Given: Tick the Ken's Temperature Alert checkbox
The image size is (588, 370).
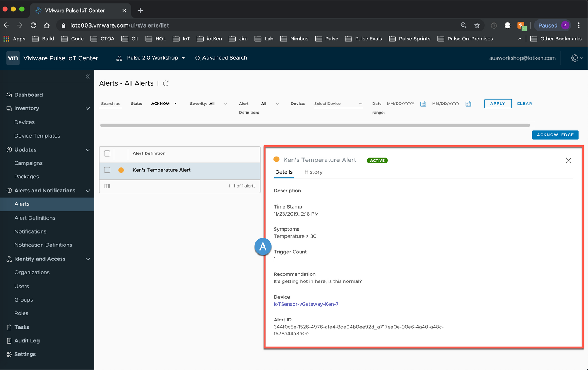Looking at the screenshot, I should click(107, 170).
